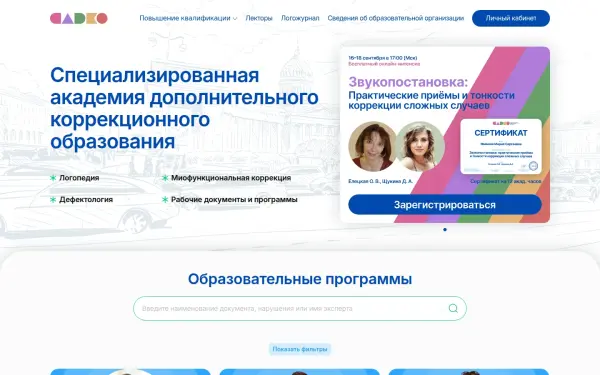The width and height of the screenshot is (600, 375).
Task: Open Личный кабинет
Action: [x=511, y=18]
